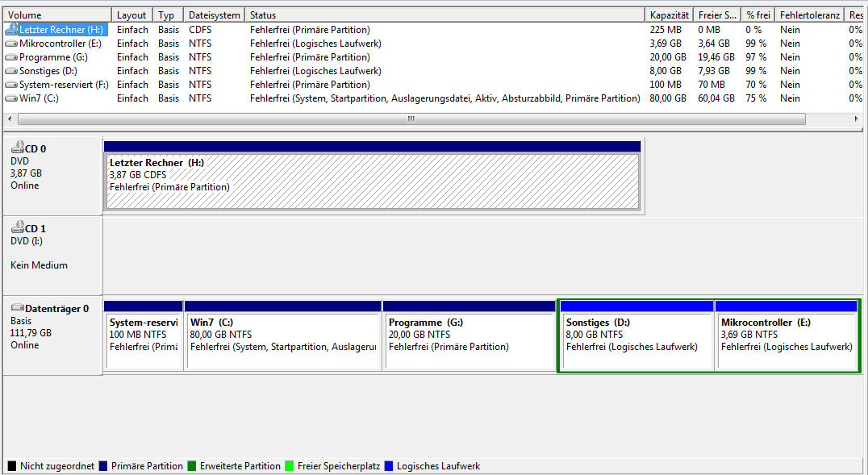
Task: Select the Letzter Rechner (H:) partition block
Action: click(x=372, y=176)
